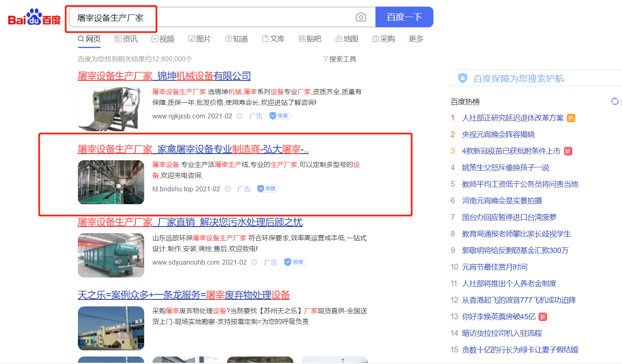
Task: Expand the 更多 menu
Action: click(416, 39)
